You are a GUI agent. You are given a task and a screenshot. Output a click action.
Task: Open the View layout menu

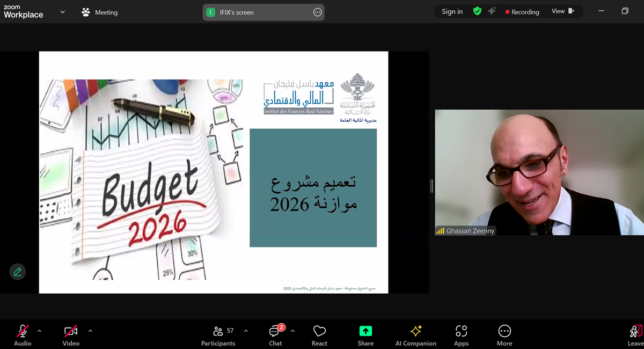tap(562, 11)
